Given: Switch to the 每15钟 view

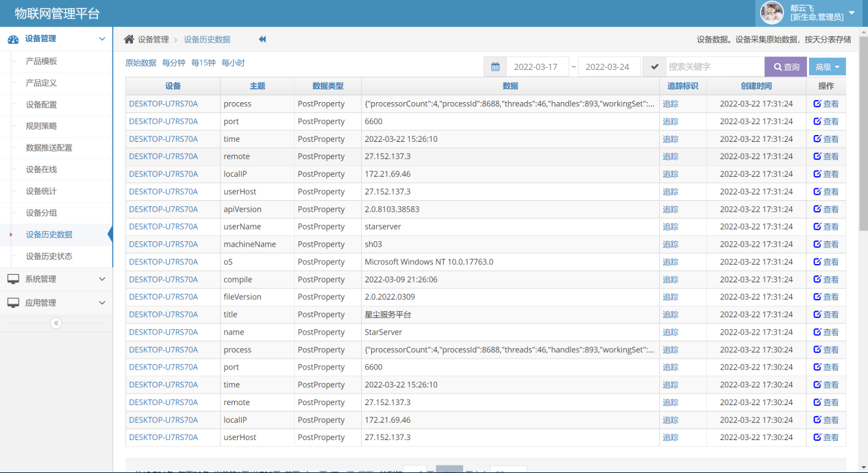Looking at the screenshot, I should tap(203, 63).
